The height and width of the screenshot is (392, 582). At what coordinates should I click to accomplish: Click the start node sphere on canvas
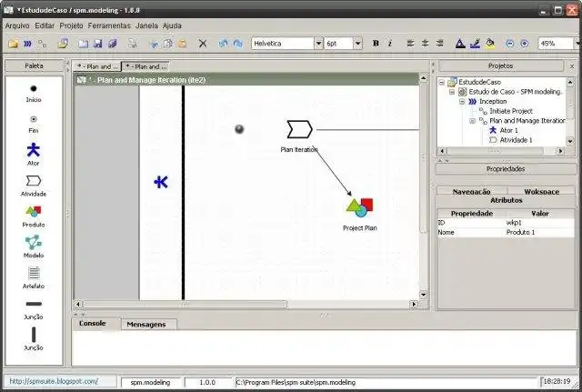[239, 129]
